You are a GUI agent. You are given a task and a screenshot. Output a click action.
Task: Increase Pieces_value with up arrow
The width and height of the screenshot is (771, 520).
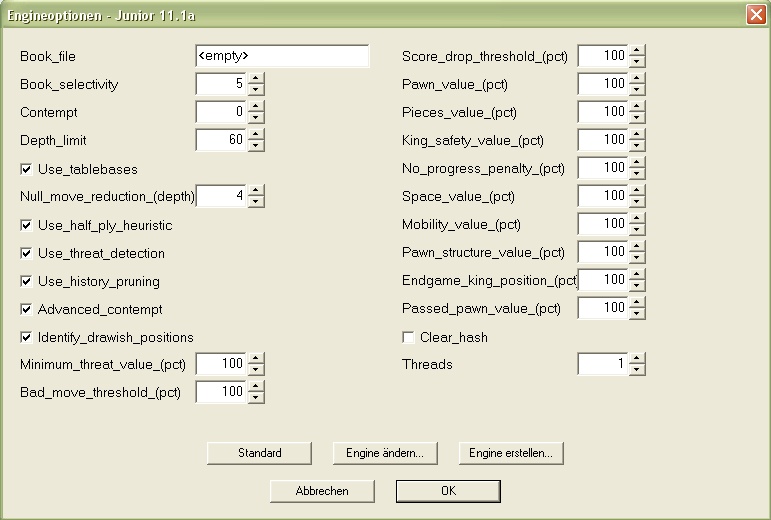[x=637, y=106]
